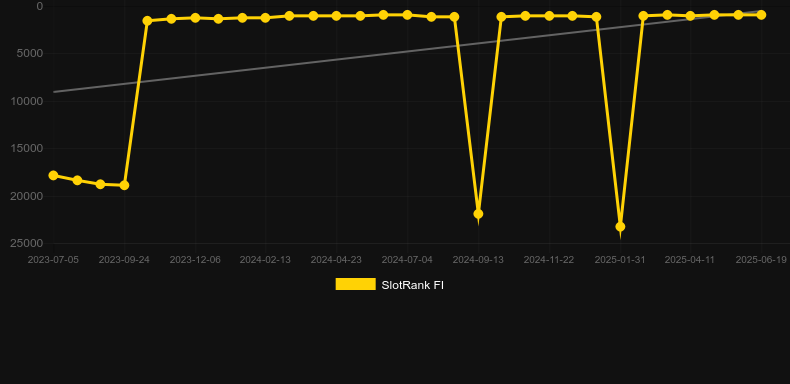Click the 2023-07-05 x-axis date label
This screenshot has height=384, width=790.
point(53,260)
